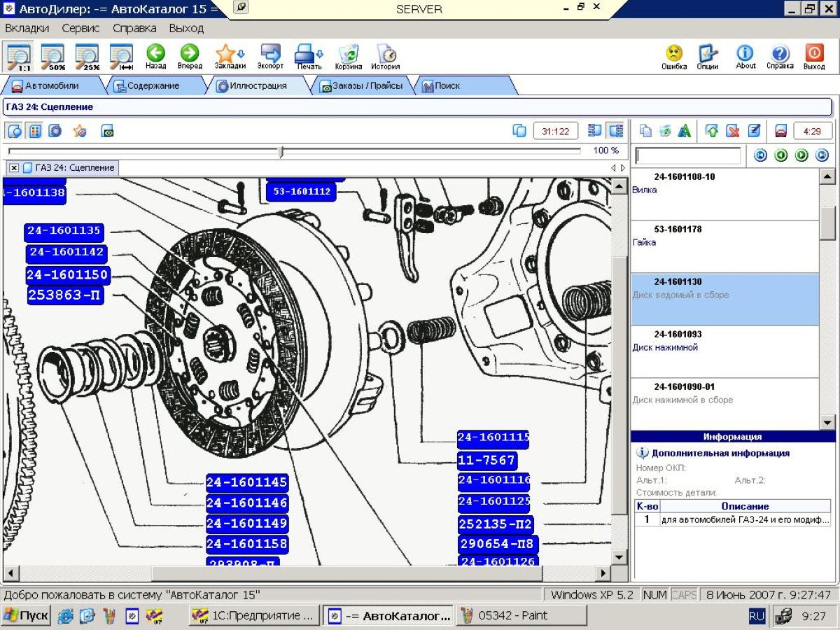Screen dimensions: 840x630
Task: Click the red X delete icon
Action: 733,131
